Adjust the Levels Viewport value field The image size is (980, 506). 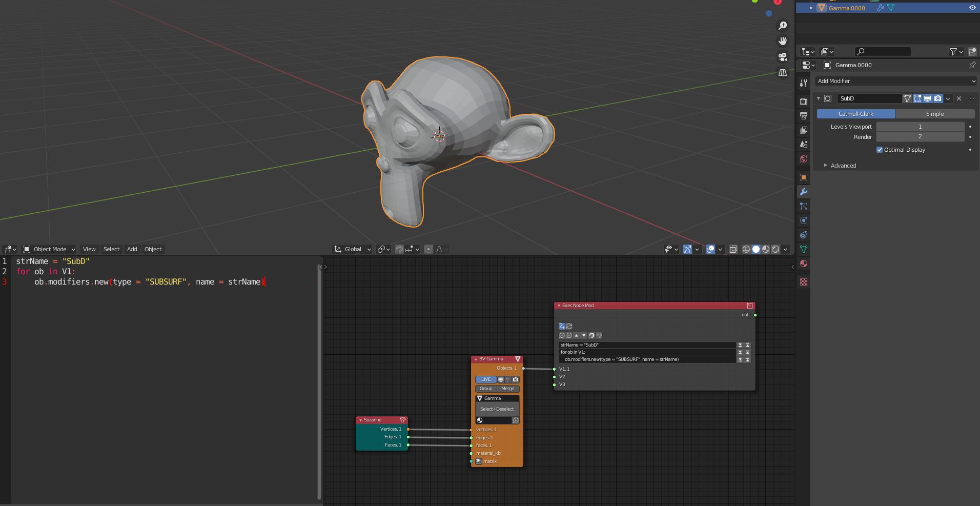(920, 127)
